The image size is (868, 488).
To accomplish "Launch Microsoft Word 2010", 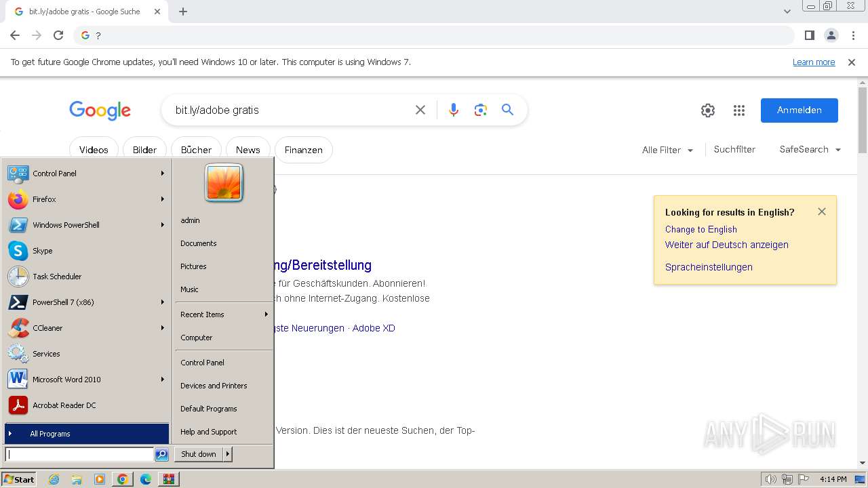I will click(86, 380).
